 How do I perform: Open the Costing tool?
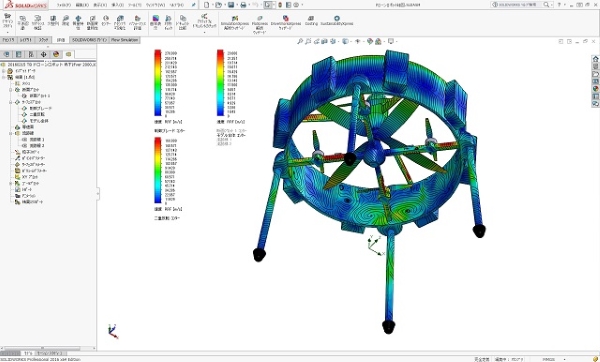click(x=311, y=21)
